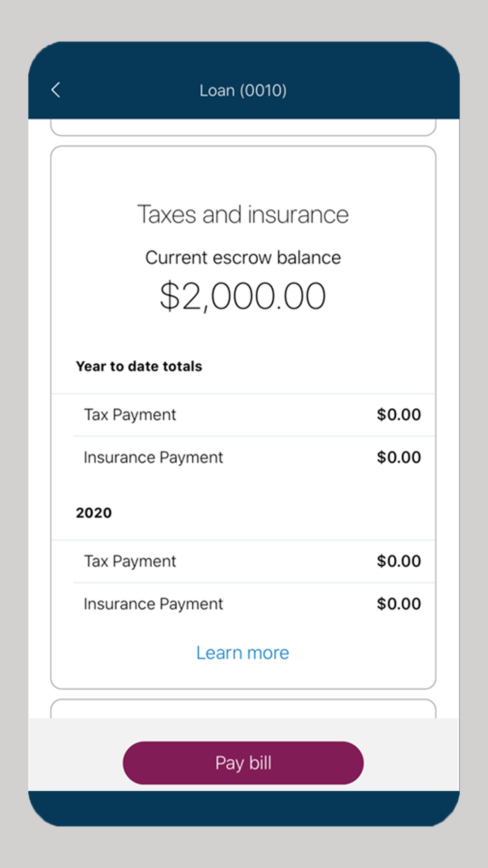Open the Learn more link
This screenshot has height=868, width=488.
243,653
